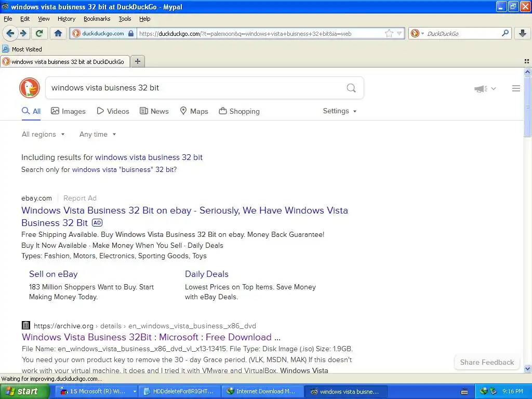Click the DuckDuckGo duck logo
532x399 pixels.
30,88
